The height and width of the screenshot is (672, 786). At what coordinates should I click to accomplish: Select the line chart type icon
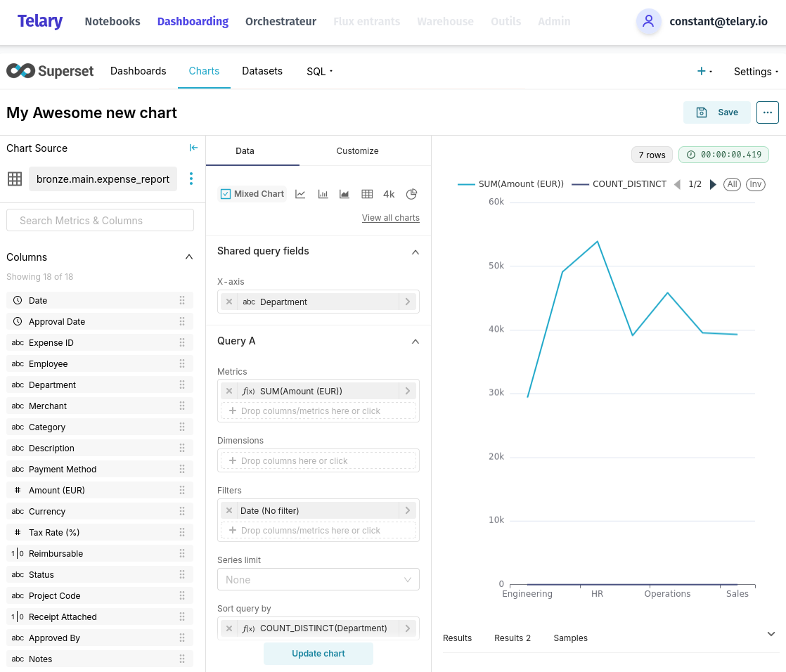pos(300,194)
